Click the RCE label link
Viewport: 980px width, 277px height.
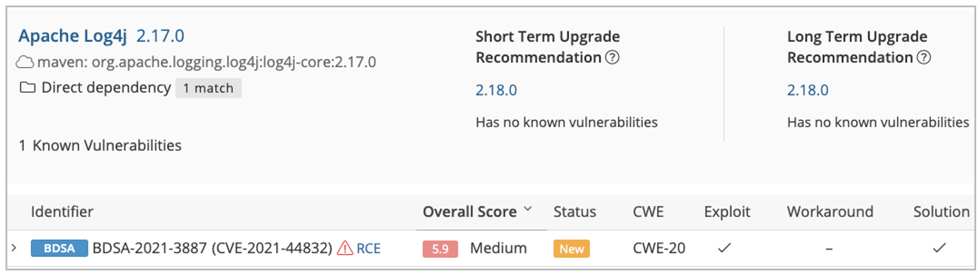369,249
